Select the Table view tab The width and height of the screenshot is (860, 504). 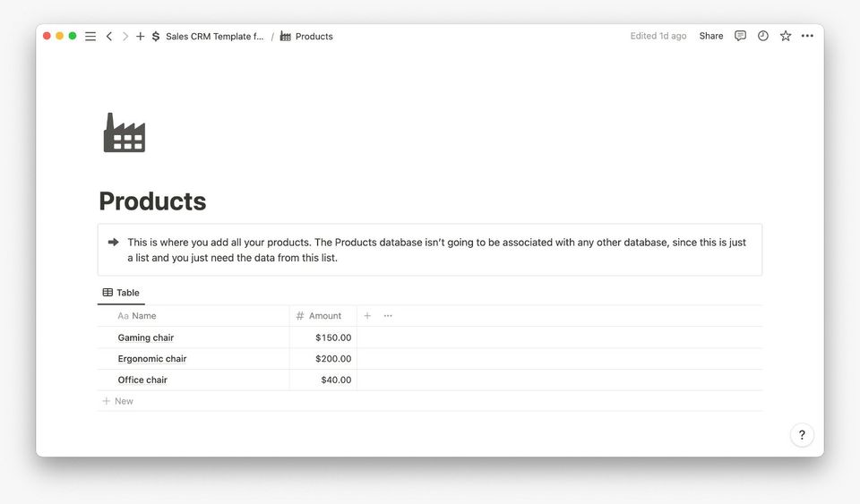pos(121,293)
